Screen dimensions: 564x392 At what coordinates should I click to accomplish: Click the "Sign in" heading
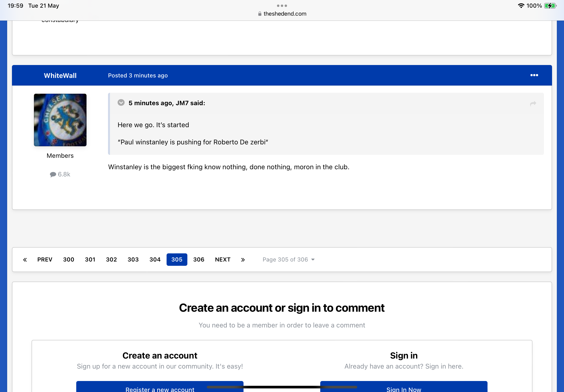click(x=404, y=355)
